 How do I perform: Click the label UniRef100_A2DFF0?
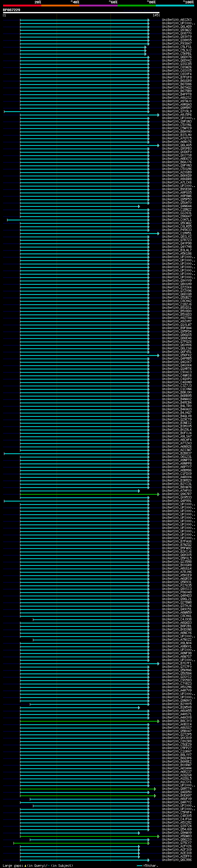click(x=177, y=857)
